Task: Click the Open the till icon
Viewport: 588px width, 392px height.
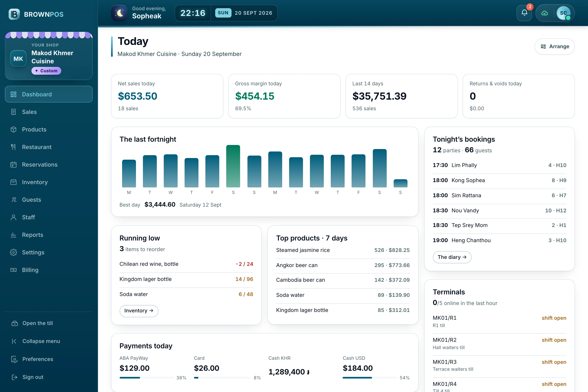Action: (x=15, y=323)
